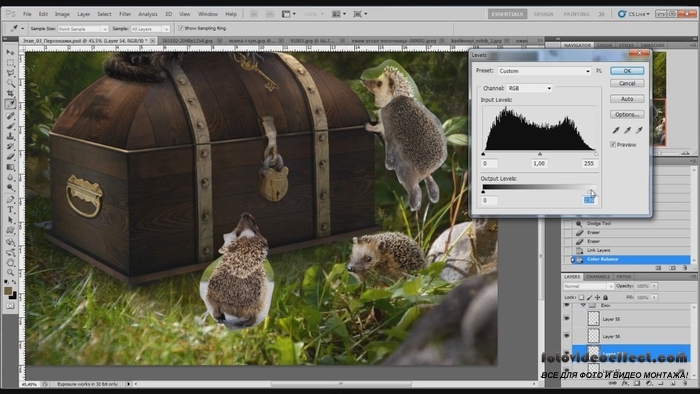Open the Layer menu
Screen dimensions: 700x394
pos(83,14)
